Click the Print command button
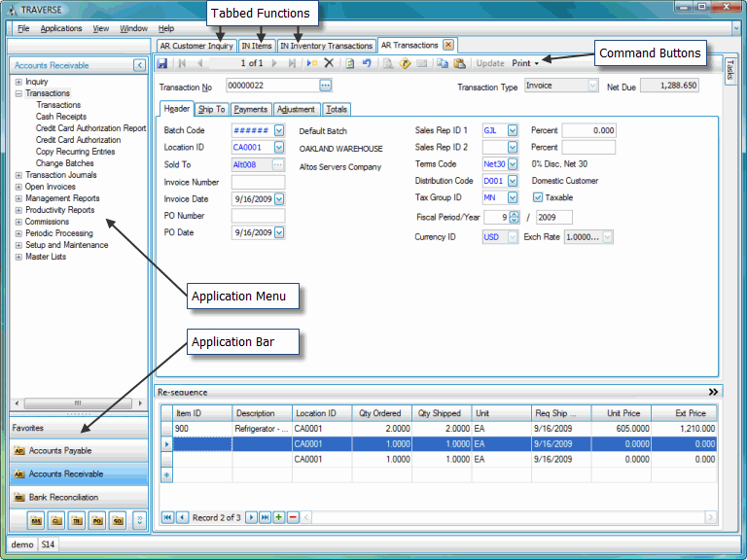Image resolution: width=747 pixels, height=560 pixels. (x=522, y=63)
